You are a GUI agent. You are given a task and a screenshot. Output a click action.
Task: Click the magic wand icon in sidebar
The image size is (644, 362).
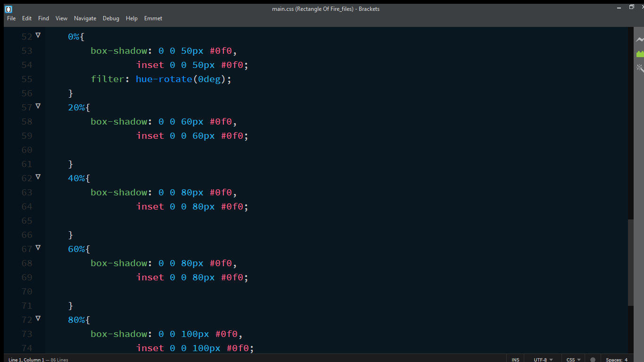(x=640, y=67)
